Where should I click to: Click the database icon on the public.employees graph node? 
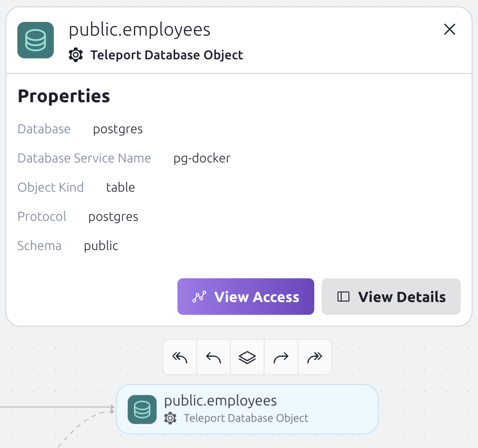pos(142,409)
